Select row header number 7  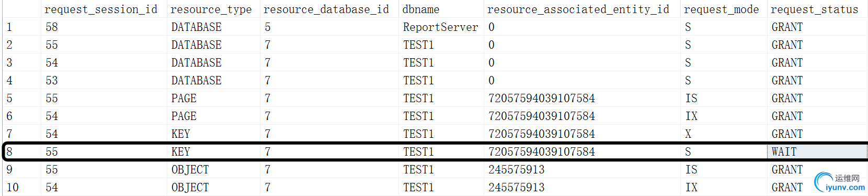tap(22, 134)
